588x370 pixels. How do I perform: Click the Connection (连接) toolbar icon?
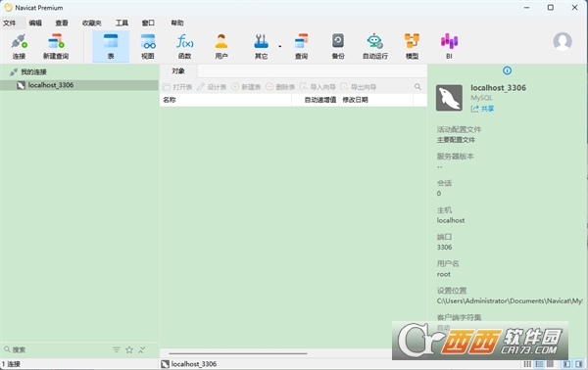pyautogui.click(x=19, y=46)
